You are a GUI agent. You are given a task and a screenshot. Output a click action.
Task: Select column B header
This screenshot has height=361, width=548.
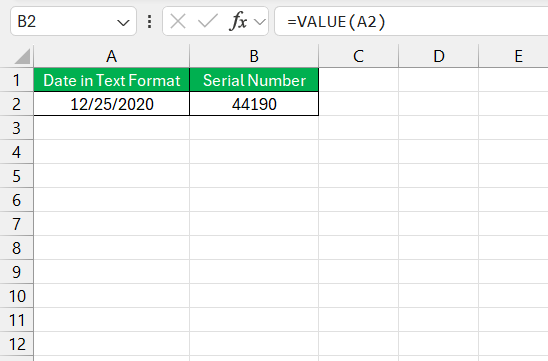254,56
